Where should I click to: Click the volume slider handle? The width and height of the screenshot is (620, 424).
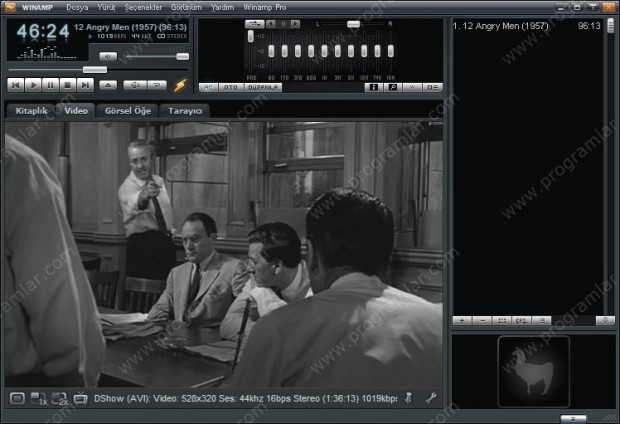pos(182,57)
